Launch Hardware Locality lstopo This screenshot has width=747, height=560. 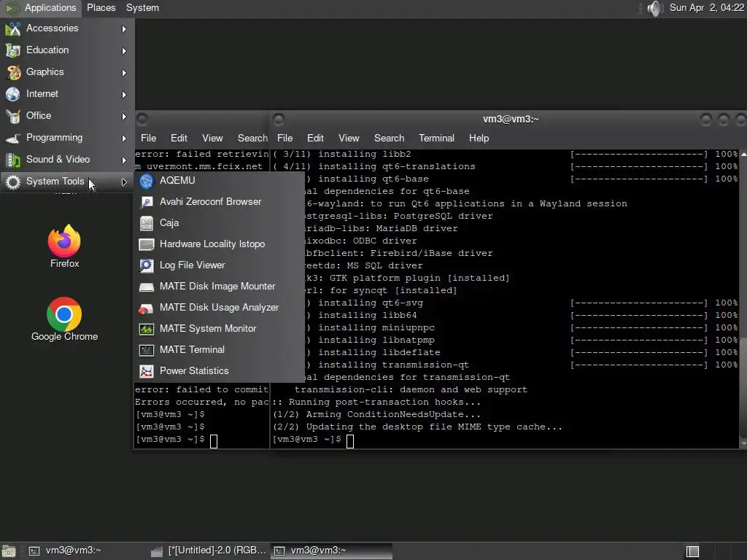click(219, 244)
